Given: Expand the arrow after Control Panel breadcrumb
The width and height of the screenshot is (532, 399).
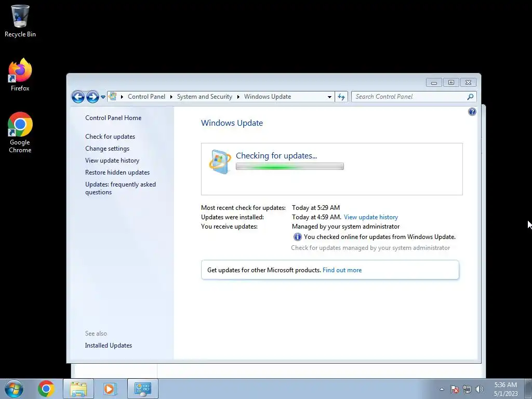Looking at the screenshot, I should pyautogui.click(x=171, y=97).
